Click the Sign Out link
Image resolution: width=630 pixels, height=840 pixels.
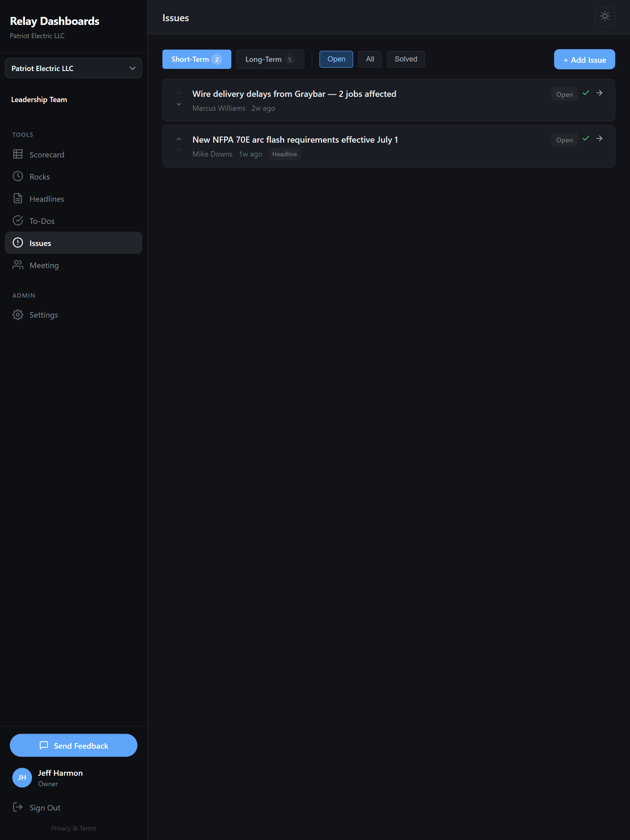45,807
